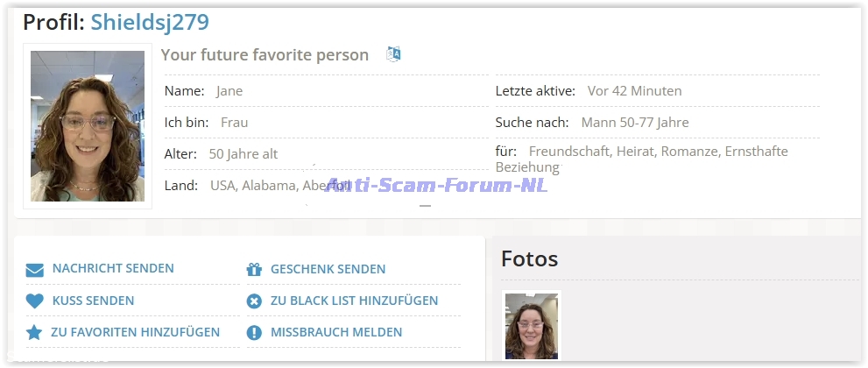Image resolution: width=868 pixels, height=368 pixels.
Task: Choose Zu Favoriten hinzufügen
Action: coord(135,332)
